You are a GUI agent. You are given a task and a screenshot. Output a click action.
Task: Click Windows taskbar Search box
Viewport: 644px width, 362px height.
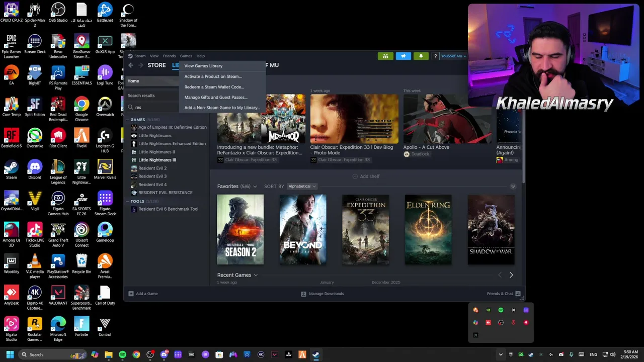[x=52, y=354]
